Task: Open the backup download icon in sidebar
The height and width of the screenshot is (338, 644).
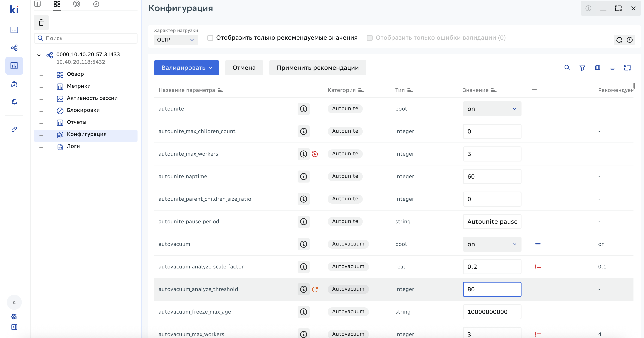Action: [14, 84]
